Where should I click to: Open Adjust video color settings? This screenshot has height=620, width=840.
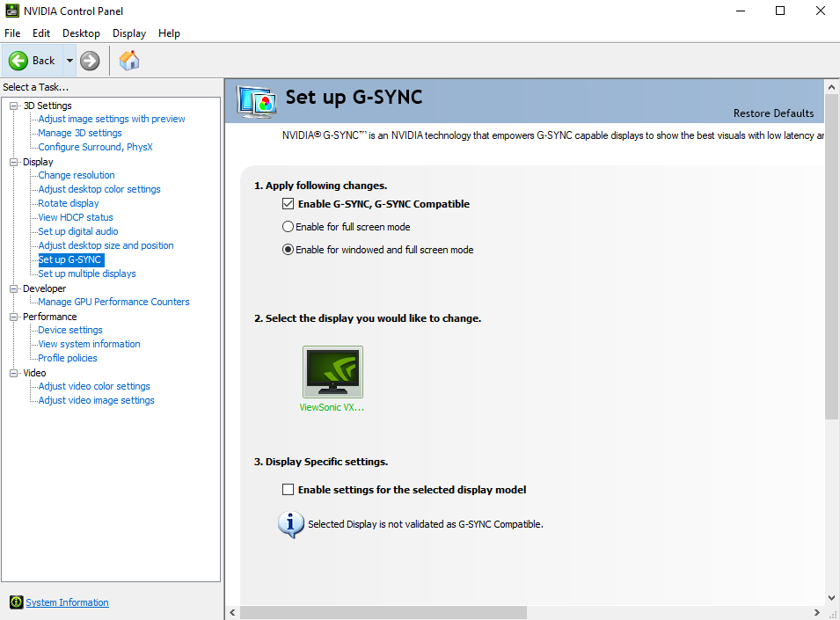[x=94, y=386]
